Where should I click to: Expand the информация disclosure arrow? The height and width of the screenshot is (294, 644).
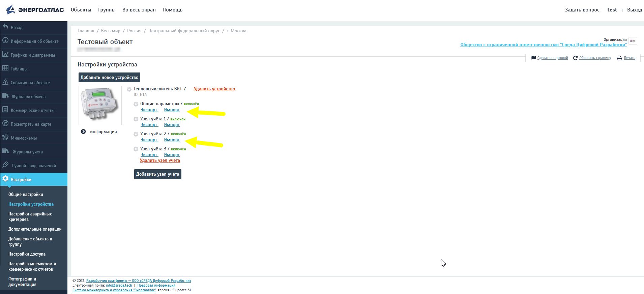[83, 132]
